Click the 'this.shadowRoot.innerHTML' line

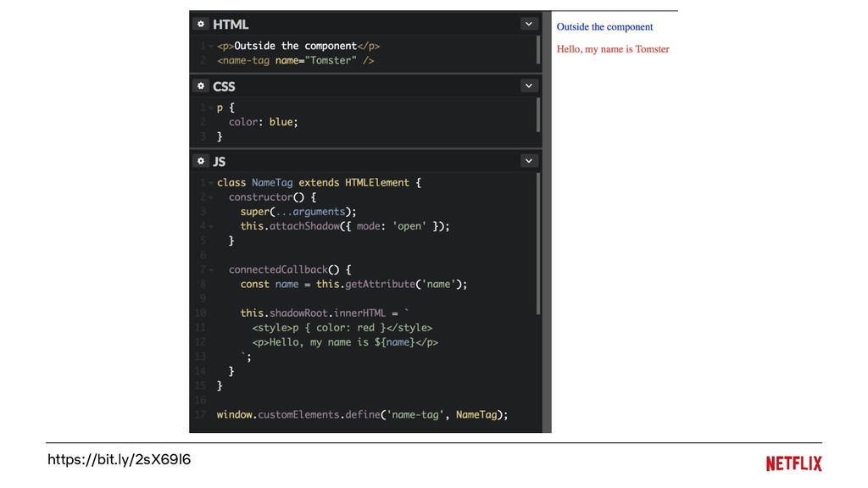(325, 313)
